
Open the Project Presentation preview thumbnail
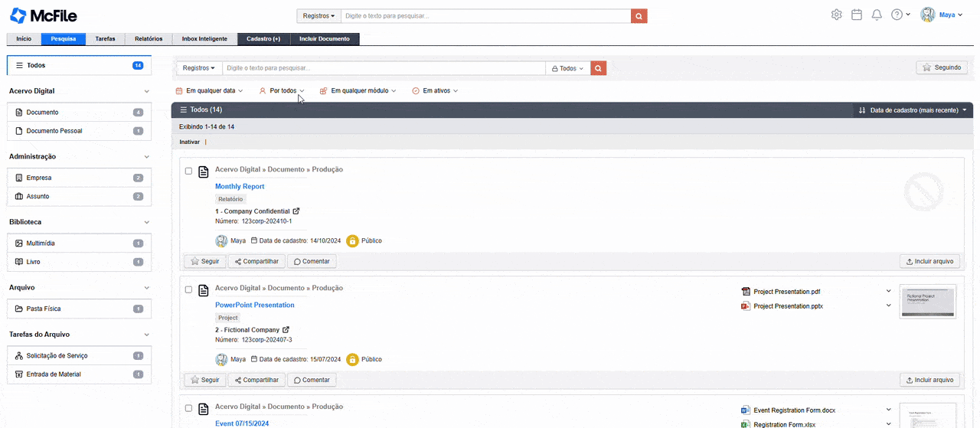tap(927, 302)
